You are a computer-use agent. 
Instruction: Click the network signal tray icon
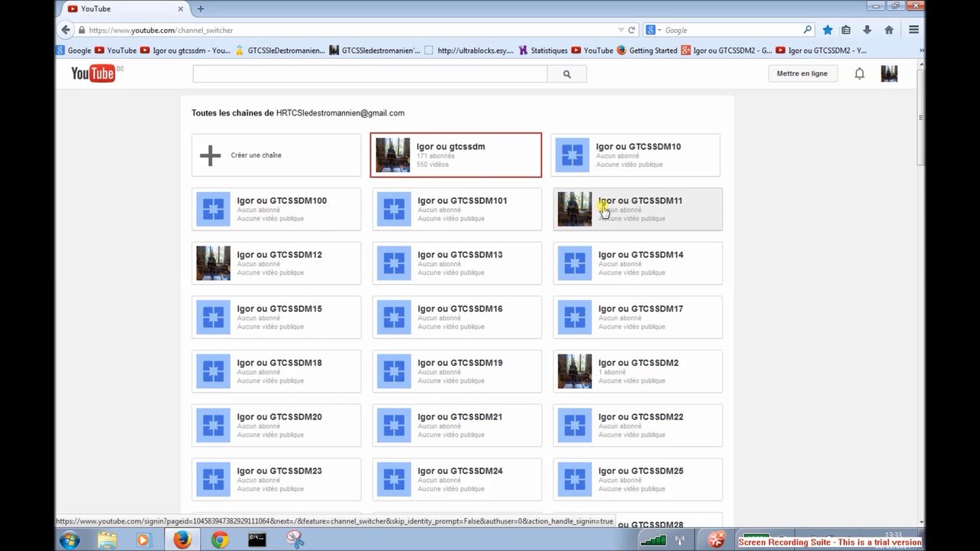[653, 540]
